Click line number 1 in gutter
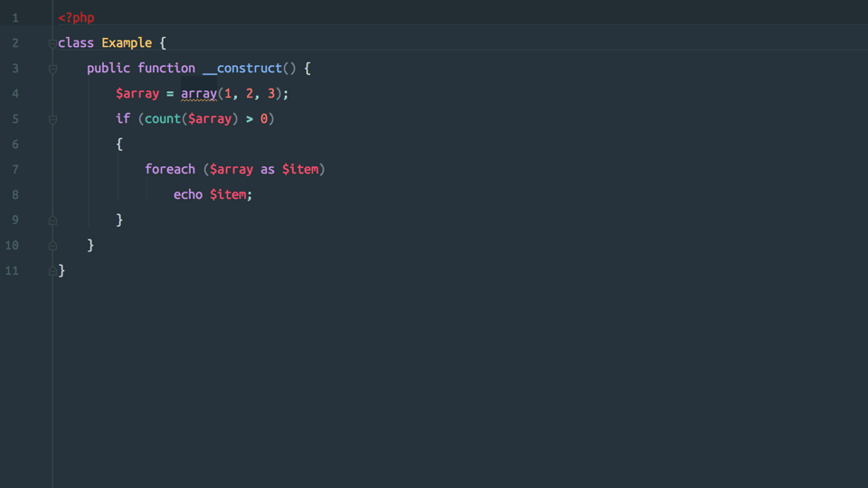This screenshot has height=488, width=868. [x=15, y=18]
